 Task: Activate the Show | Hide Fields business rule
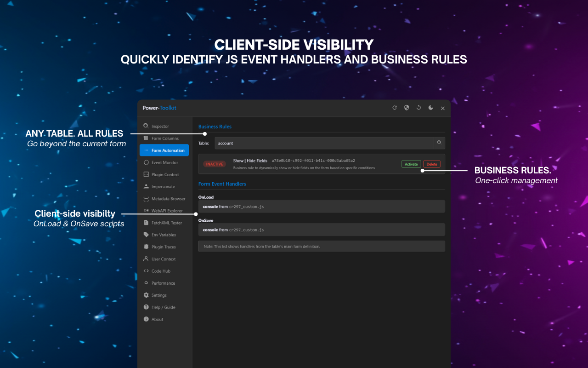(411, 164)
